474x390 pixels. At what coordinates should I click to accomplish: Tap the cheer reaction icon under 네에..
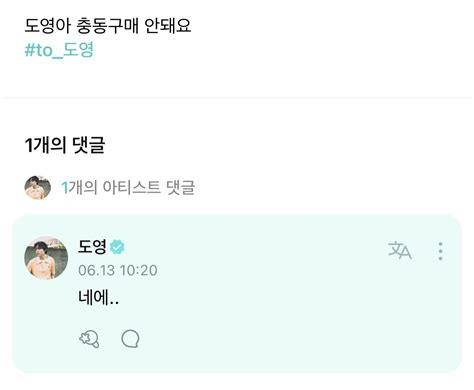click(x=89, y=339)
